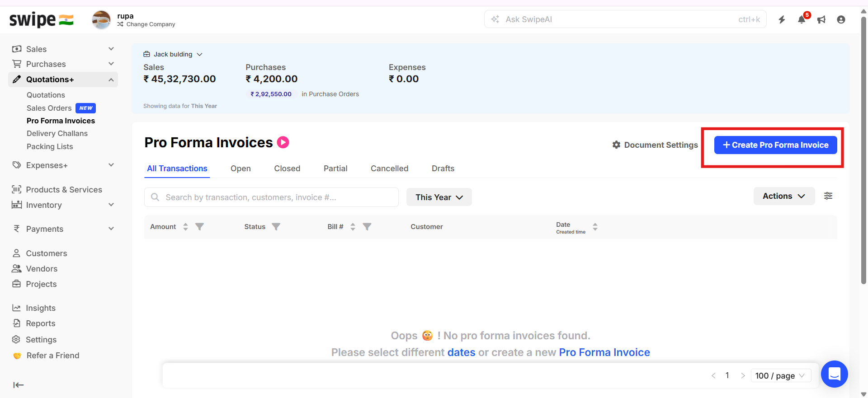Screen dimensions: 868x398
Task: Open the megaphone announcements icon
Action: coord(821,19)
